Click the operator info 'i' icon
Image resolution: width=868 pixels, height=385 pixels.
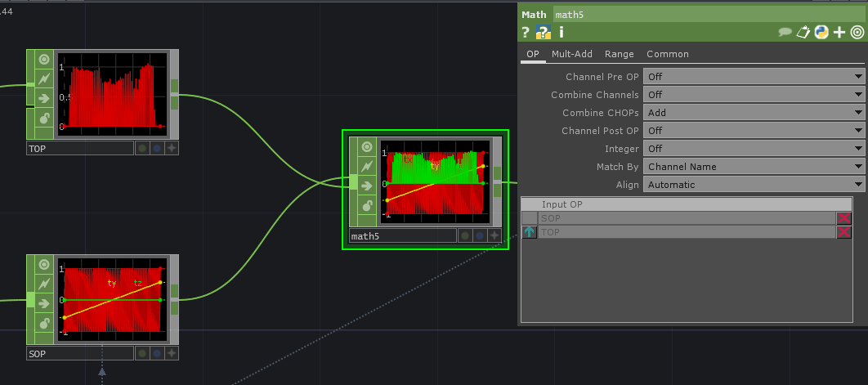pos(562,33)
